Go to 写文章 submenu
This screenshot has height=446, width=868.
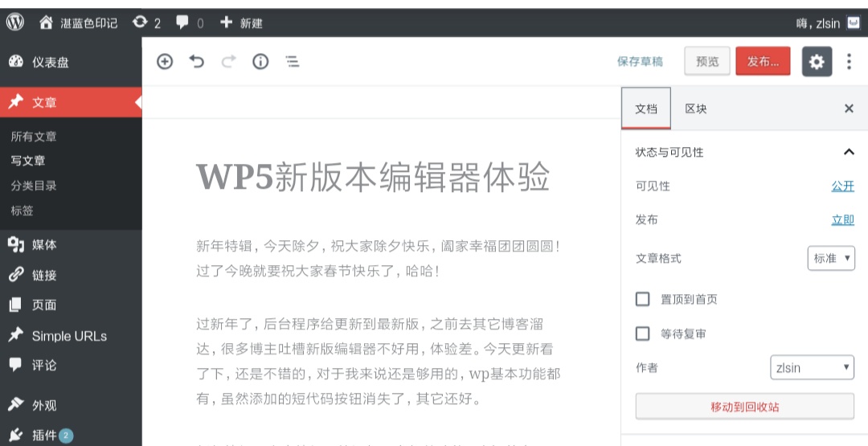click(28, 161)
